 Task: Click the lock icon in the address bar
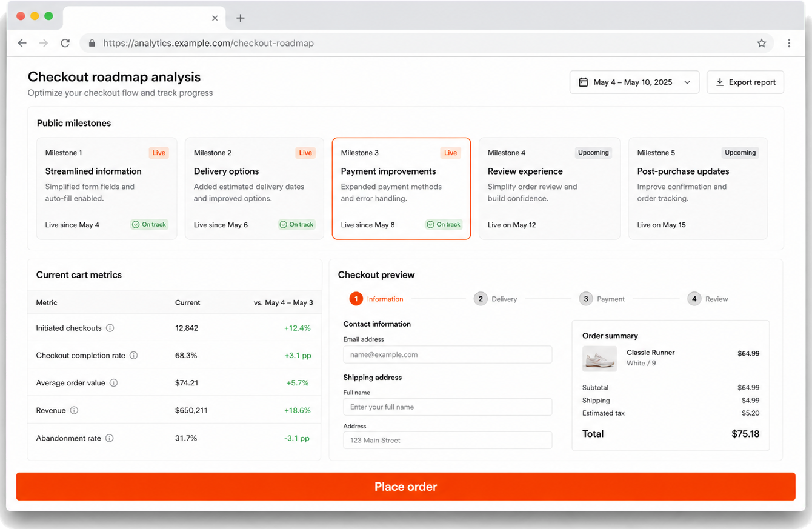click(x=92, y=43)
